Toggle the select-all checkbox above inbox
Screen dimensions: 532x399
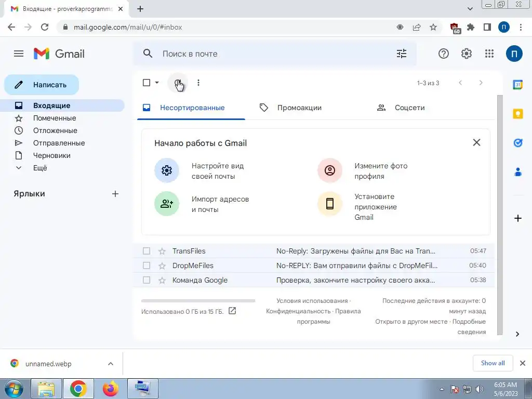coord(146,83)
